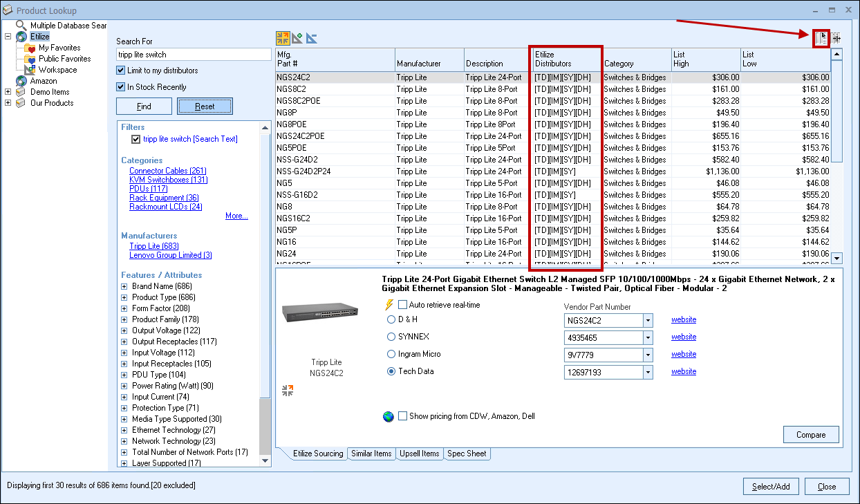Viewport: 860px width, 504px height.
Task: Select the NSS-G24D2P24 row in results
Action: tap(552, 171)
